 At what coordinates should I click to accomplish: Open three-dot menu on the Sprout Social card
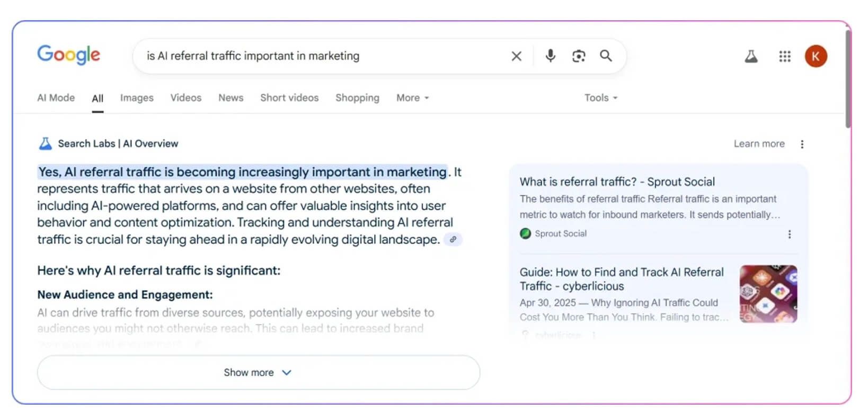coord(790,234)
